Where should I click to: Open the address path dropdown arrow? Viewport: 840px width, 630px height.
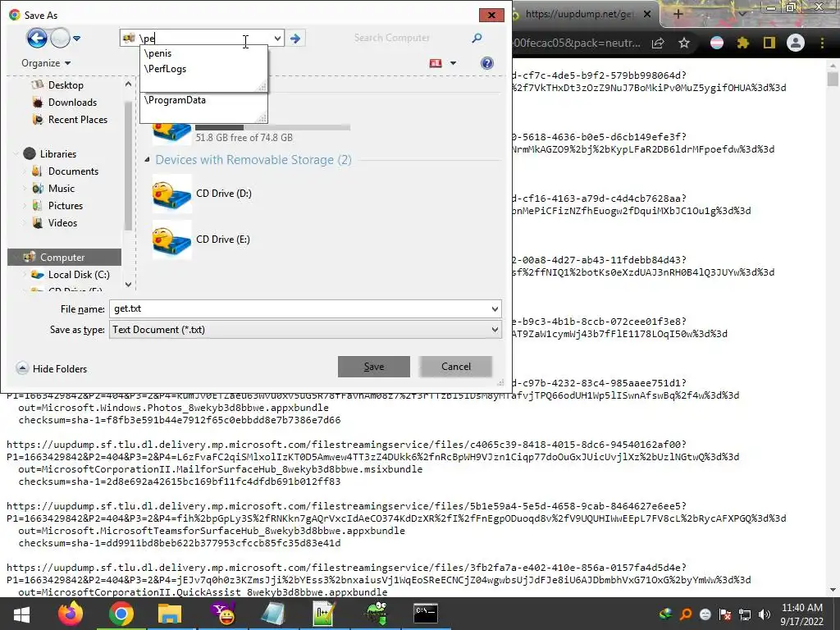[277, 38]
